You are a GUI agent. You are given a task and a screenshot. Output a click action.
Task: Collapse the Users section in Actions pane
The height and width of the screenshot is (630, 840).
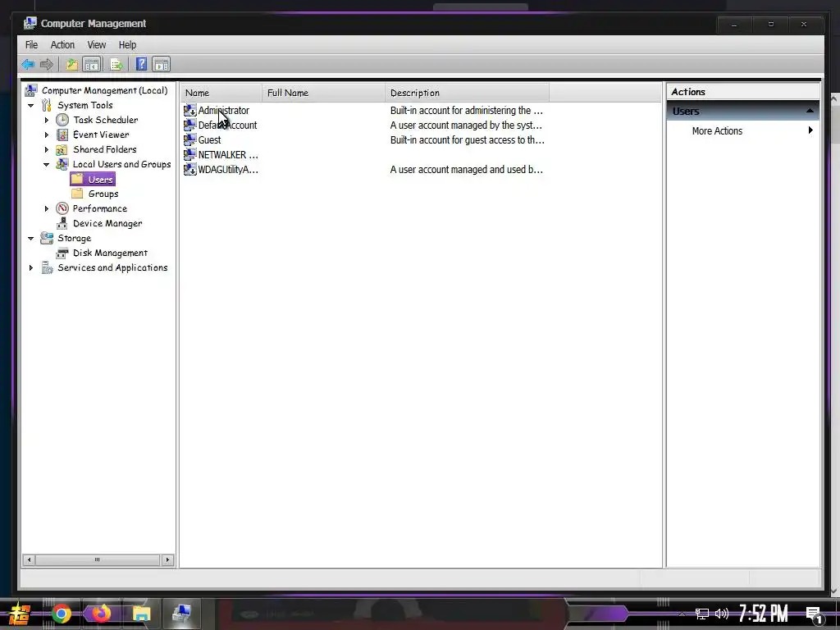(810, 111)
